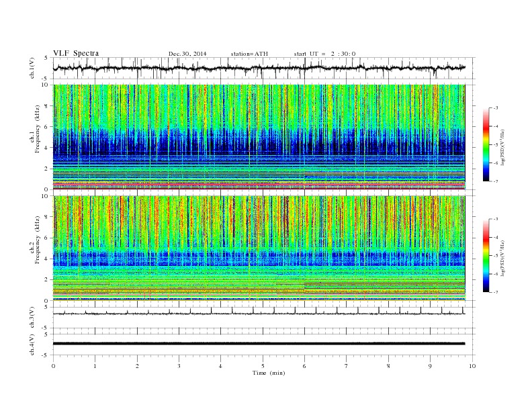Click time axis tick label "10"
This screenshot has height=411, width=532.
tap(472, 366)
